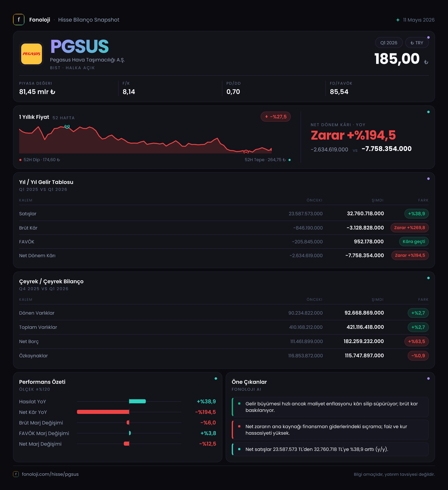Screen dimensions: 448x490
Task: Click the +%63,5 Net Borç badge
Action: pos(416,341)
